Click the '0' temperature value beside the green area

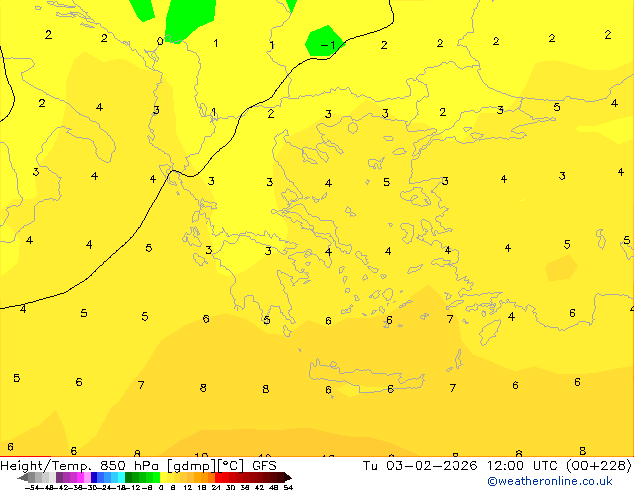(x=160, y=41)
